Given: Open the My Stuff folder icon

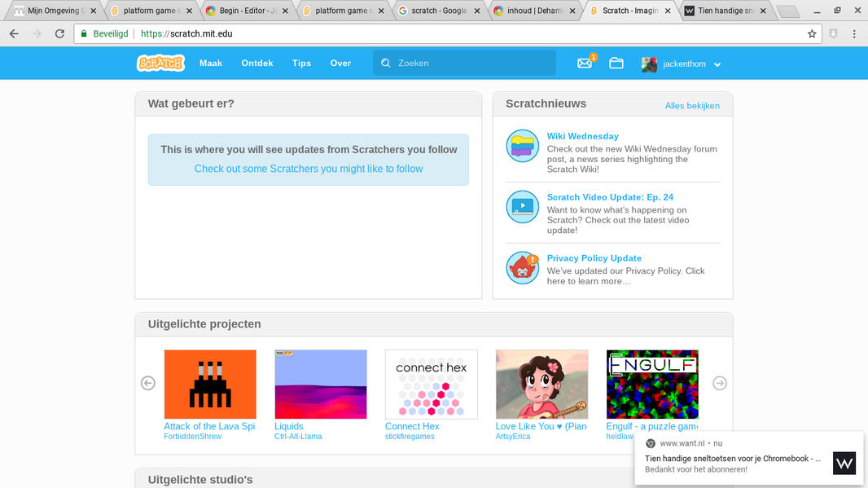Looking at the screenshot, I should (616, 64).
